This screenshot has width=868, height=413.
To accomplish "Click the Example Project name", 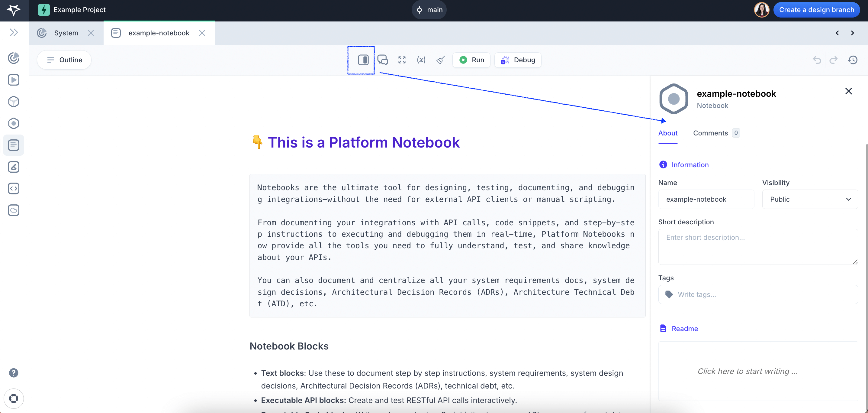I will 79,10.
